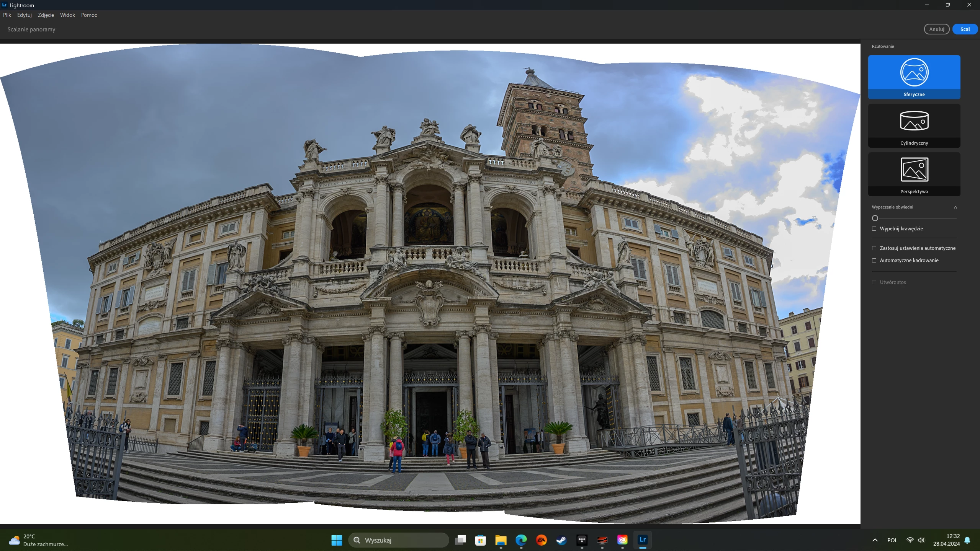Open Microsoft Edge from taskbar
The image size is (980, 551).
coord(521,540)
